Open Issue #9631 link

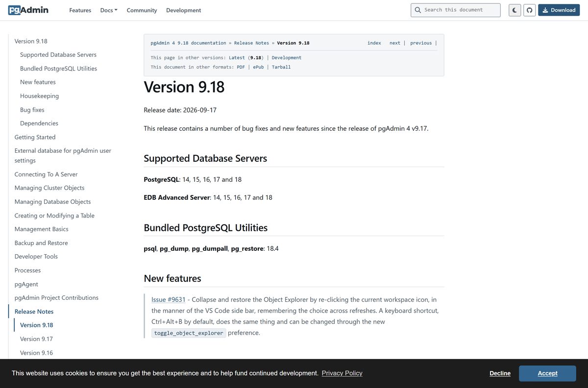coord(168,299)
